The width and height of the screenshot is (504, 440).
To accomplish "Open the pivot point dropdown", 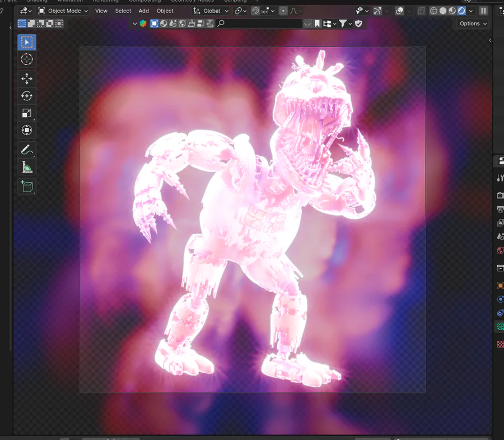I will 240,11.
